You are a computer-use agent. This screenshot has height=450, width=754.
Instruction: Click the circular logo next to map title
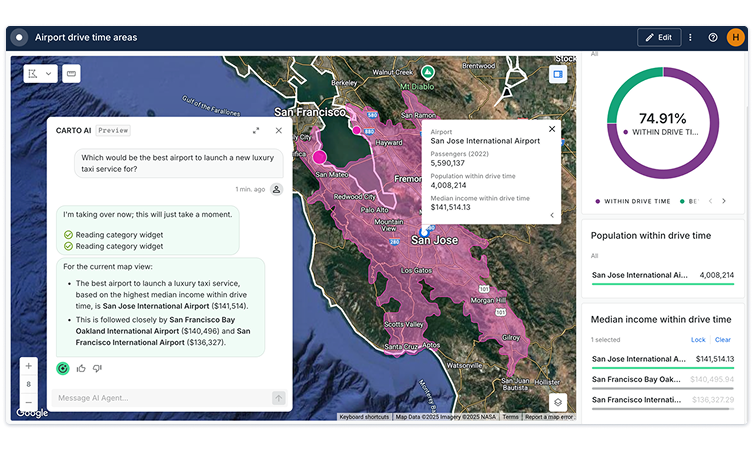click(x=19, y=38)
